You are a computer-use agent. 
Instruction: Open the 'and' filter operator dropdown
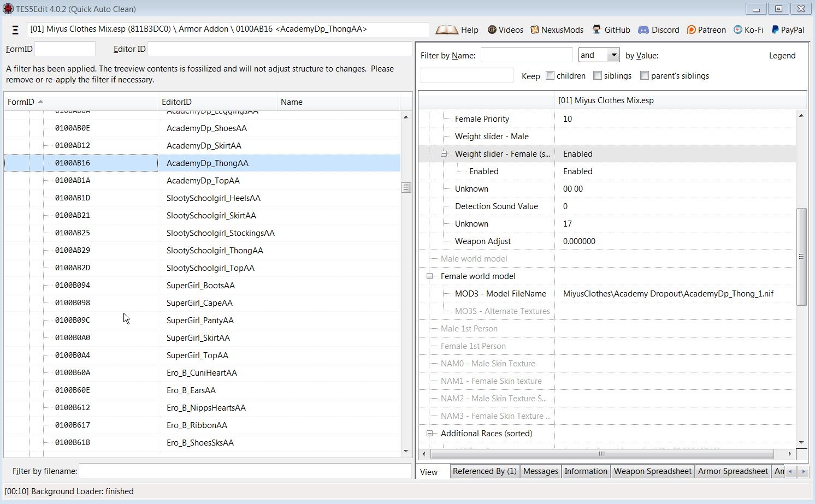(614, 55)
